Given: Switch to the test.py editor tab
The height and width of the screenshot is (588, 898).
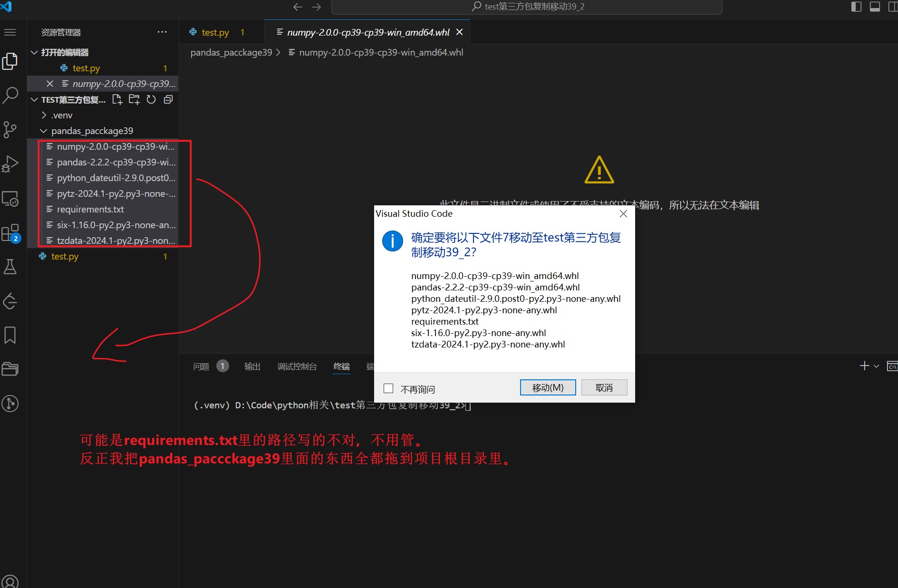Looking at the screenshot, I should click(x=215, y=32).
